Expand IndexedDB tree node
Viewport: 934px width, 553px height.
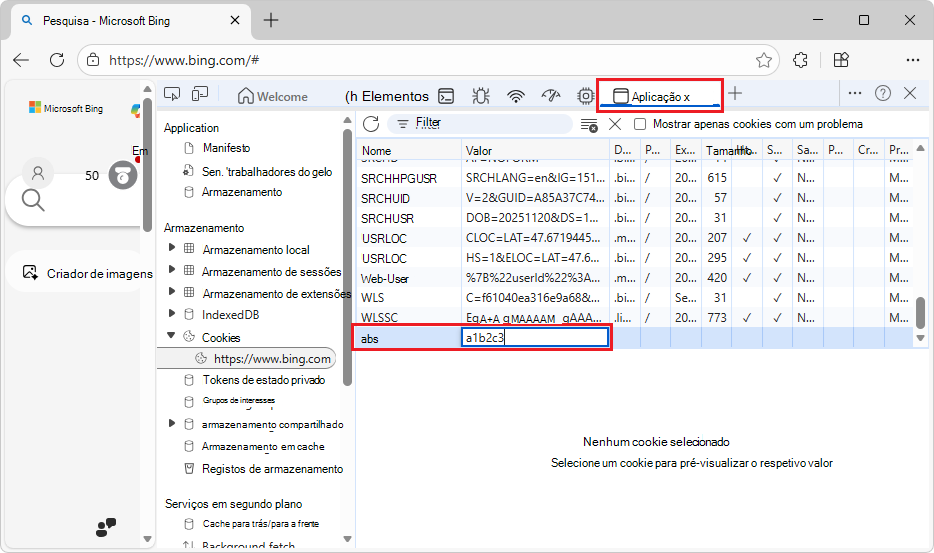172,313
